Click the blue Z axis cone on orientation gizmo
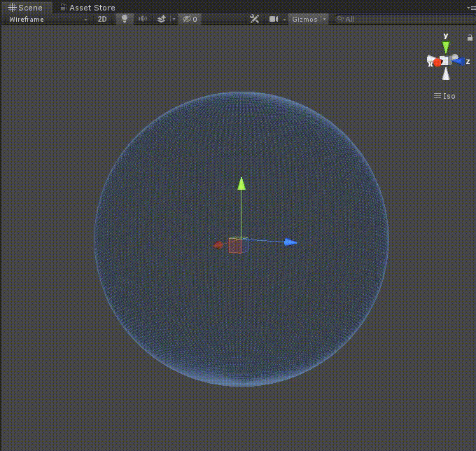Viewport: 476px width, 451px height. [458, 62]
